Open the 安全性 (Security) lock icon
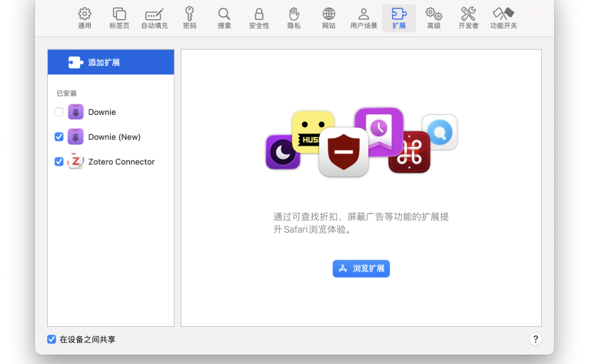Screen dimensions: 589x364 pyautogui.click(x=259, y=18)
